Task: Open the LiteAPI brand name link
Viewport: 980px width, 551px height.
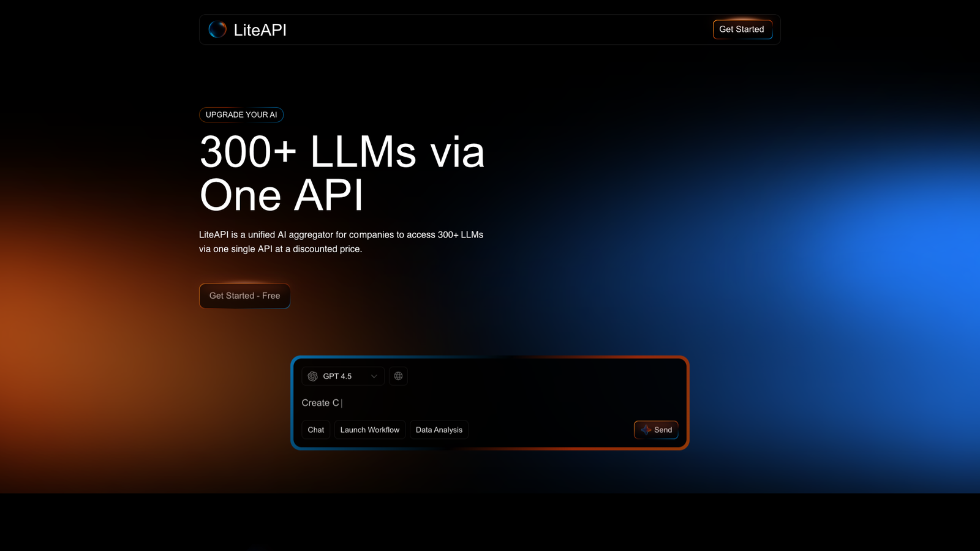Action: [260, 30]
